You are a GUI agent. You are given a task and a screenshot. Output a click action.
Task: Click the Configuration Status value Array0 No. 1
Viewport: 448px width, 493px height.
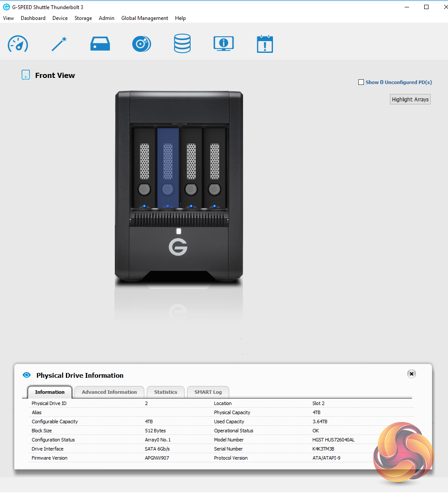pos(158,440)
